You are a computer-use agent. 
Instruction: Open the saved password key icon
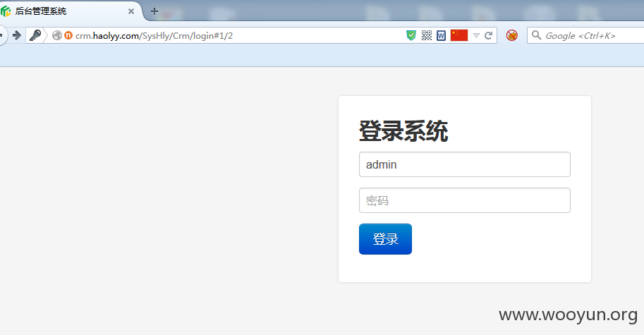pos(35,35)
